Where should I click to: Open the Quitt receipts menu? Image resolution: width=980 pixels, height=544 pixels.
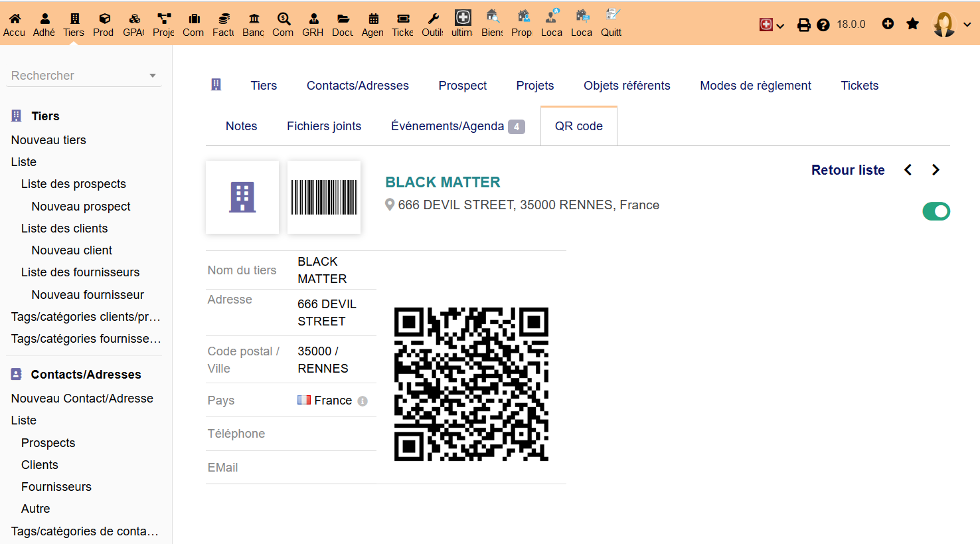tap(612, 25)
